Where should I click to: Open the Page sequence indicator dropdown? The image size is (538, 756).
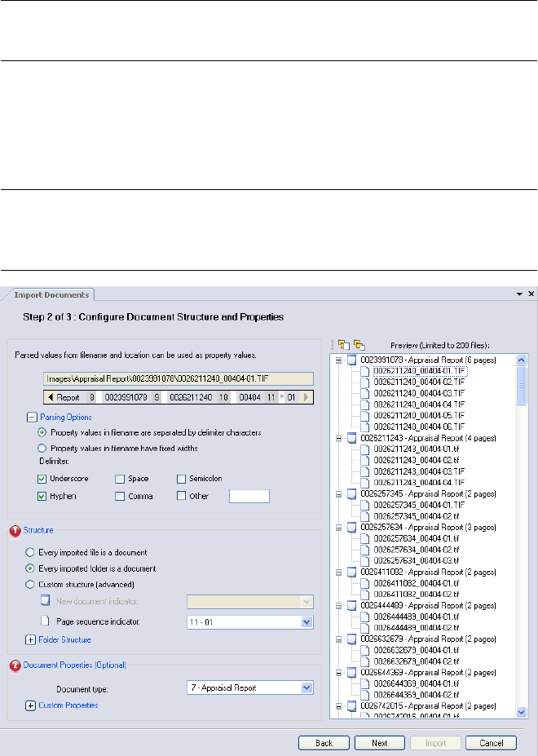306,622
